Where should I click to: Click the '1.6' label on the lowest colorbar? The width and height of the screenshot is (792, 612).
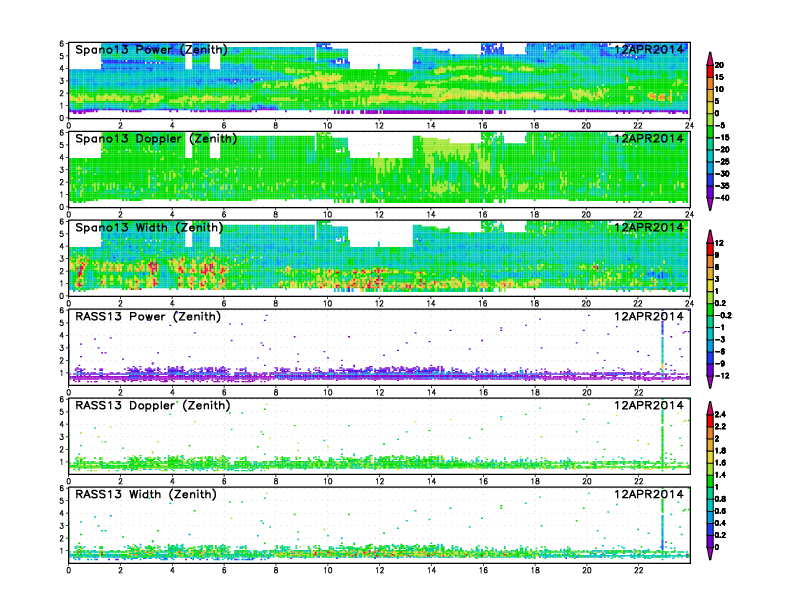pyautogui.click(x=720, y=463)
